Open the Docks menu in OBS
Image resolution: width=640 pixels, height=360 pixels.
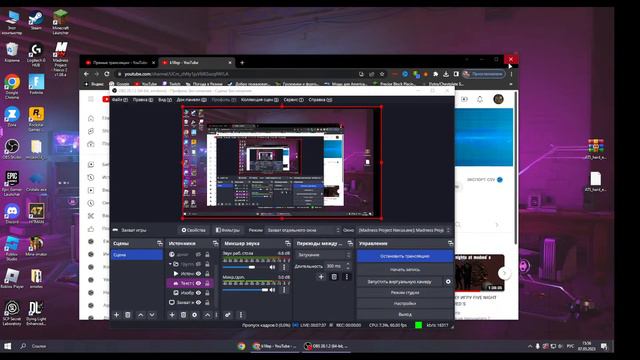point(191,100)
